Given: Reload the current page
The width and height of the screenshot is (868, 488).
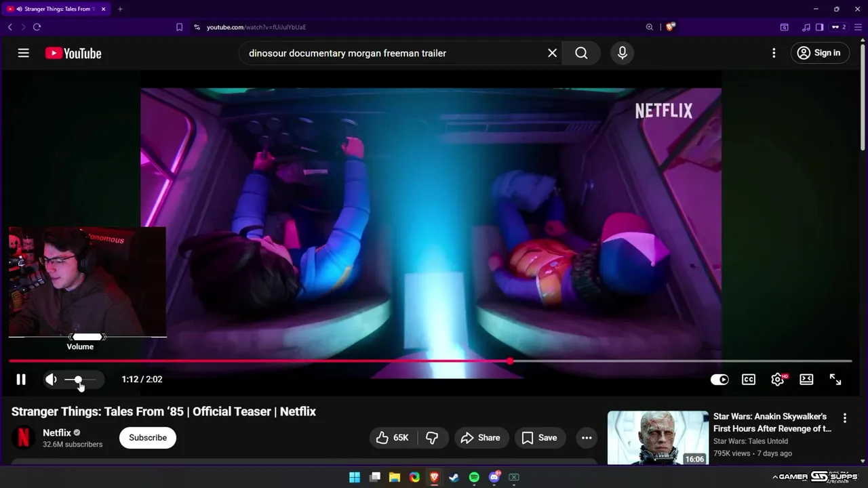Looking at the screenshot, I should tap(37, 27).
